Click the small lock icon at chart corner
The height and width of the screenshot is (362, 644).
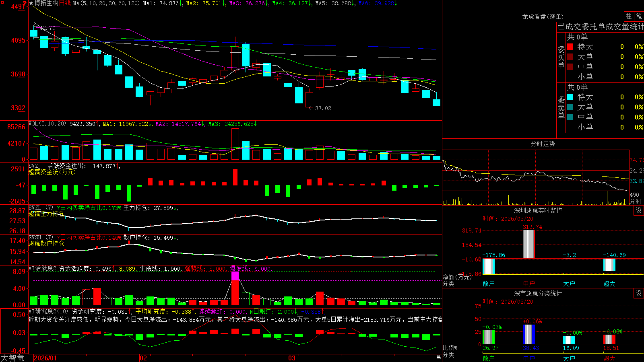pos(439,357)
